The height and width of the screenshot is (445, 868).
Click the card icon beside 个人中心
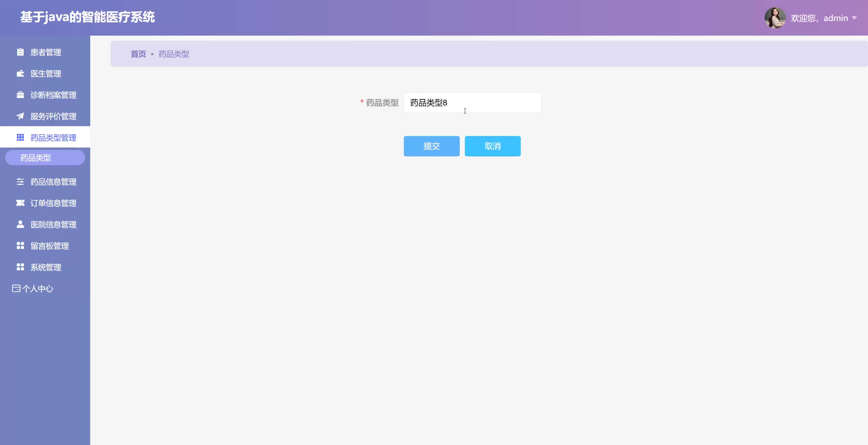pyautogui.click(x=16, y=289)
